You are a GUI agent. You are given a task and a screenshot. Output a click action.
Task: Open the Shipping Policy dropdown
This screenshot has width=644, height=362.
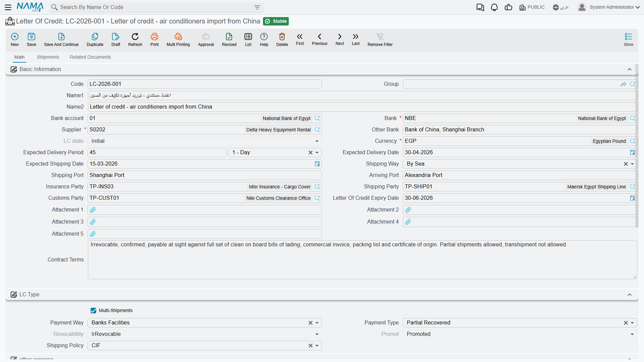(317, 346)
